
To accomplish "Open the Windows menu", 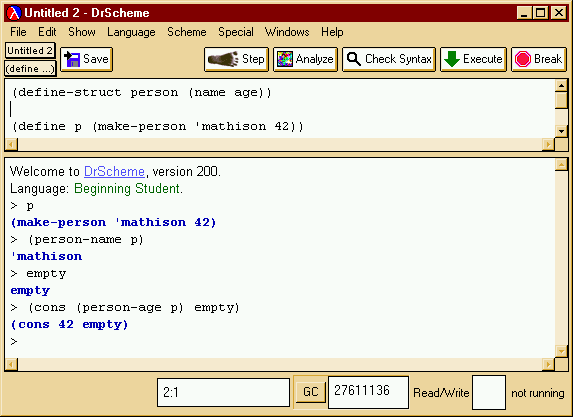I will click(x=287, y=32).
